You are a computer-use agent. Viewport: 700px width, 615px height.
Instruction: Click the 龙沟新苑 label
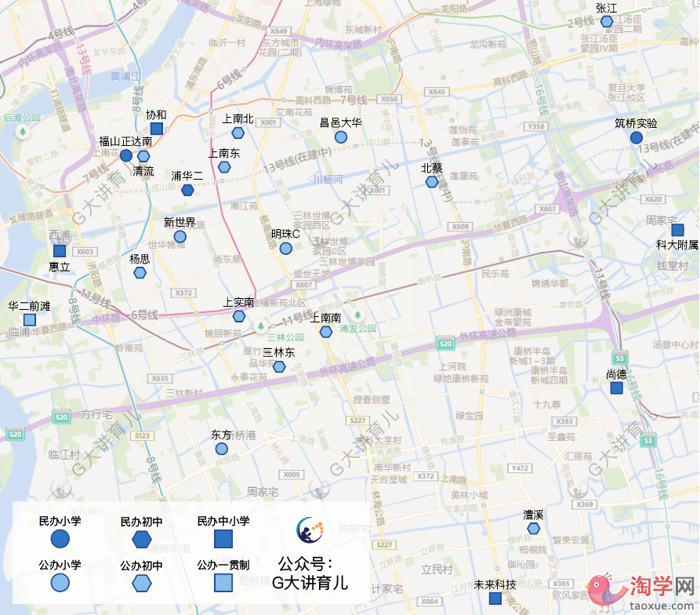click(488, 44)
